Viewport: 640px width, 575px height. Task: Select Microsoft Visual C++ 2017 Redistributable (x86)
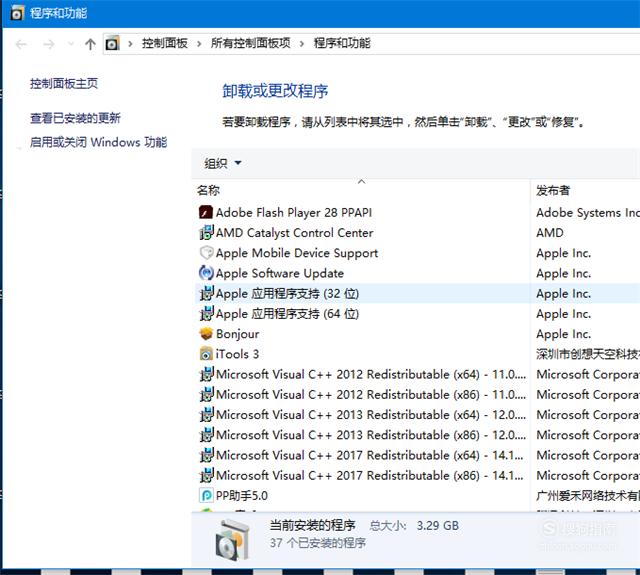370,475
